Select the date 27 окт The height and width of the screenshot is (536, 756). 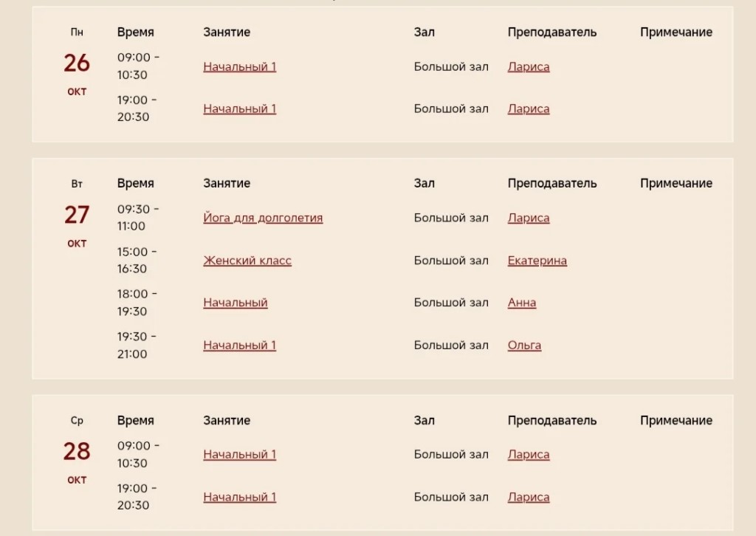[x=77, y=223]
